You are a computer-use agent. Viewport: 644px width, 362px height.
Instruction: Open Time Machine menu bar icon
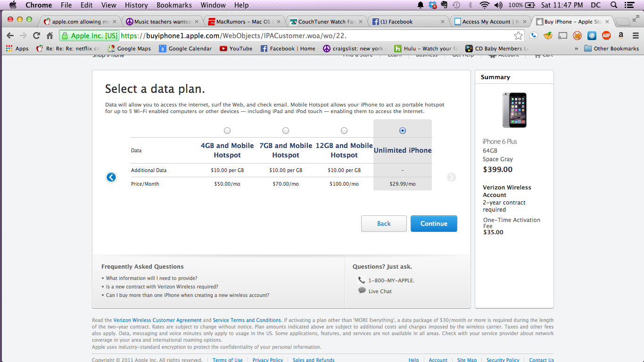pyautogui.click(x=456, y=5)
